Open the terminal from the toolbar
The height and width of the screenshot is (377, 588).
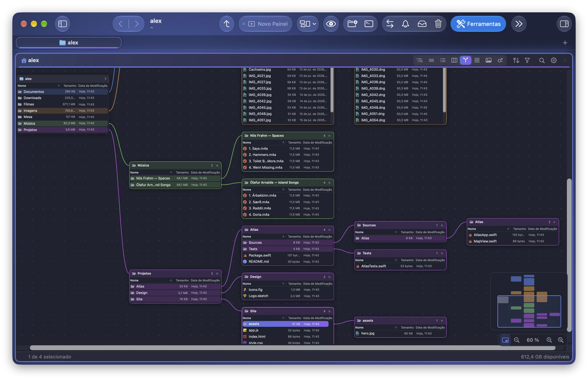369,24
